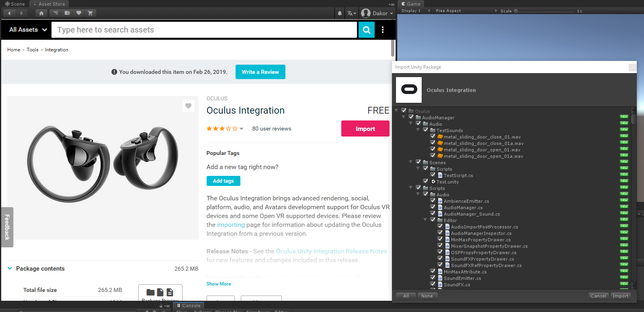This screenshot has width=644, height=312.
Task: Open the Dakor account menu
Action: pos(377,13)
